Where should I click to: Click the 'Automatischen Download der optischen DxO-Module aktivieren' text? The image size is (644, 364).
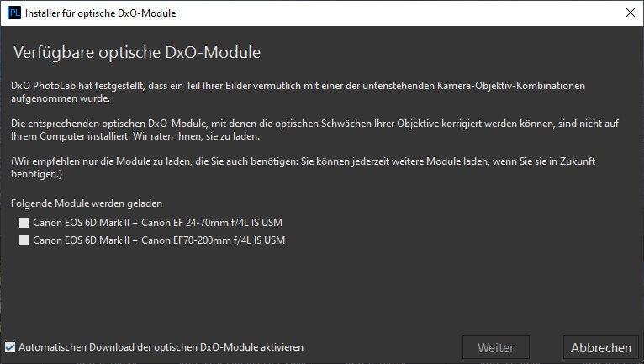tap(161, 347)
